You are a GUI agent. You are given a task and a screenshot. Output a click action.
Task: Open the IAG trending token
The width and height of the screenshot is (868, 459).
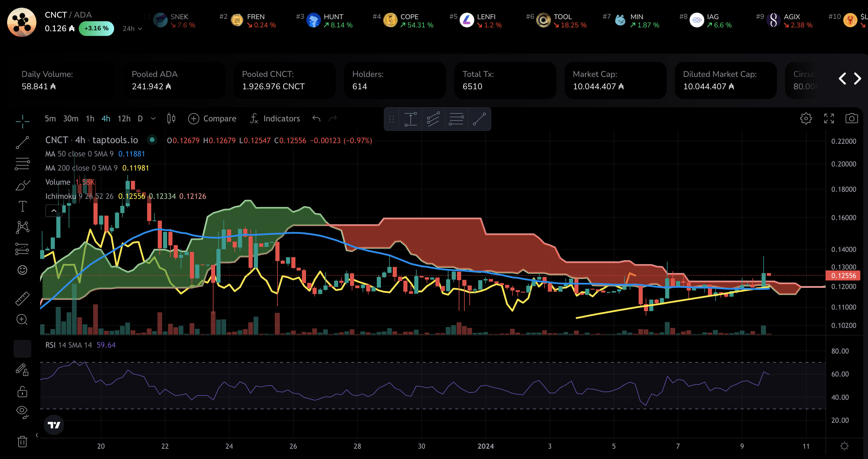click(x=711, y=21)
